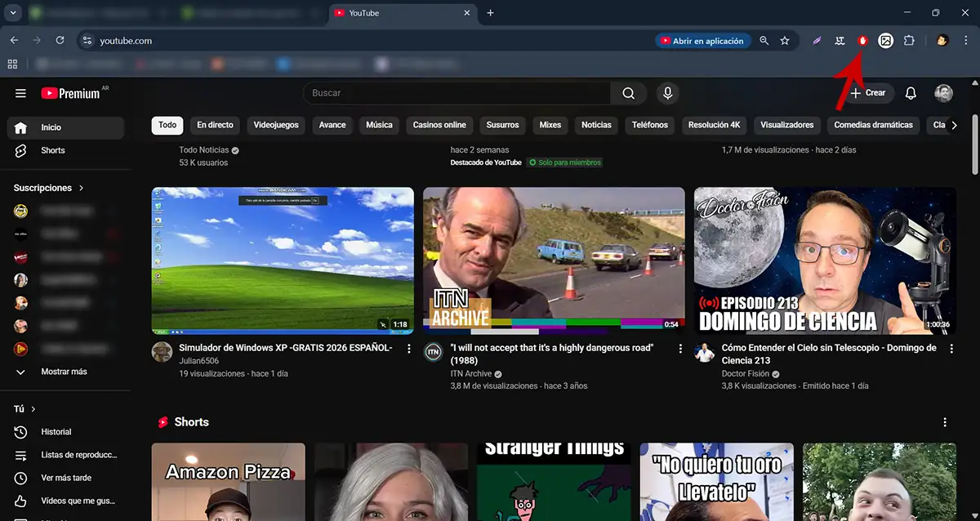The height and width of the screenshot is (521, 980).
Task: Bookmark the page with the star icon
Action: click(x=784, y=40)
